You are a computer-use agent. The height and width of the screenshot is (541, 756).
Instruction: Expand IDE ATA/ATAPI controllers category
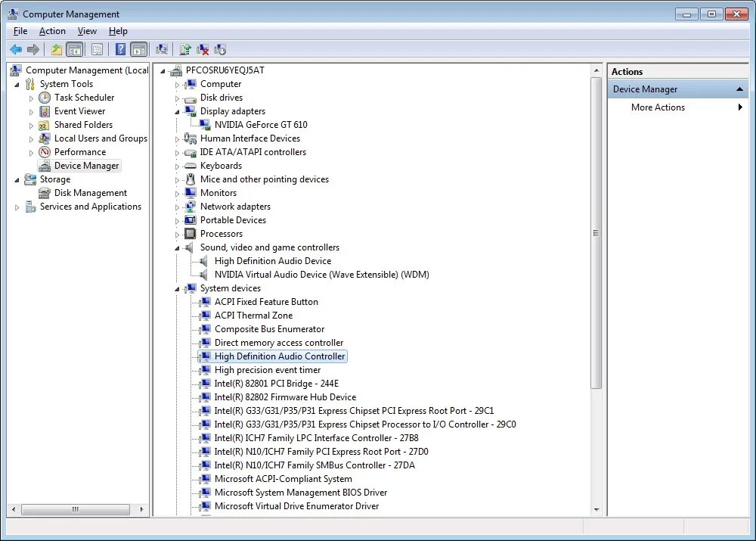177,153
